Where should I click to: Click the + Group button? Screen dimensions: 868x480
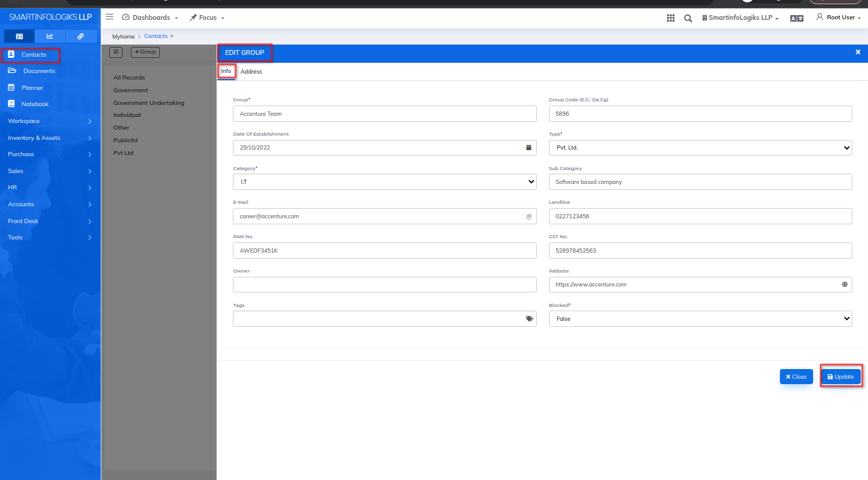(145, 52)
